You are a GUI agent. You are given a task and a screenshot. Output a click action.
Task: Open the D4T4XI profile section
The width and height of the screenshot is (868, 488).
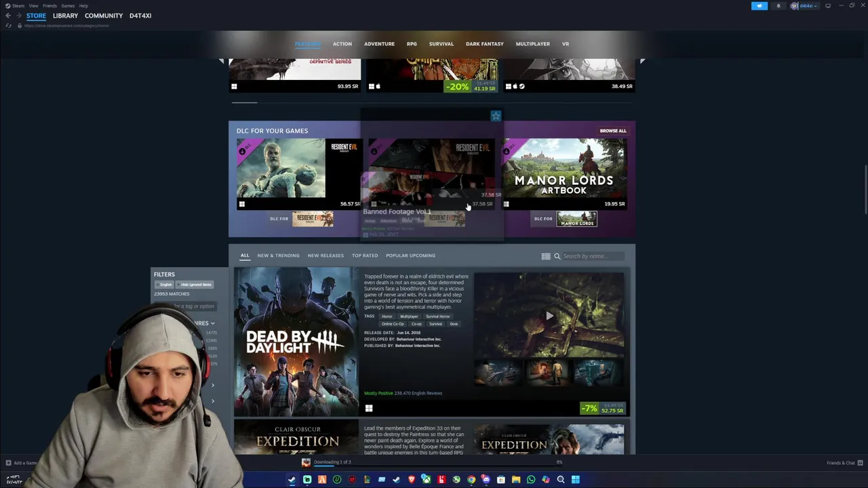tap(140, 16)
